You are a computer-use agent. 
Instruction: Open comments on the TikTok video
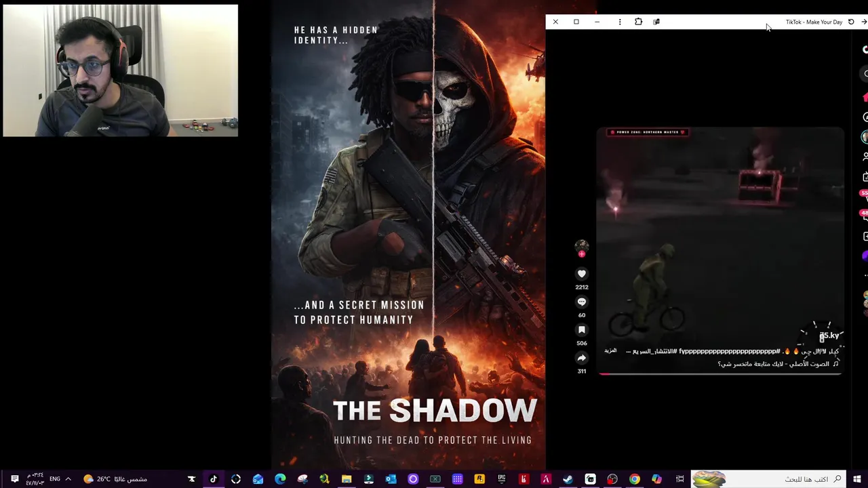[581, 302]
